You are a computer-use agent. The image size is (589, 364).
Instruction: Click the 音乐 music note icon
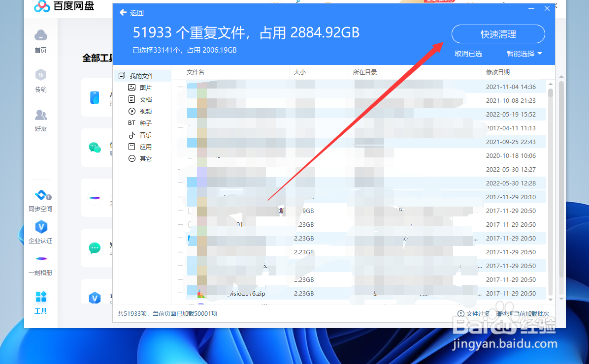pyautogui.click(x=131, y=135)
